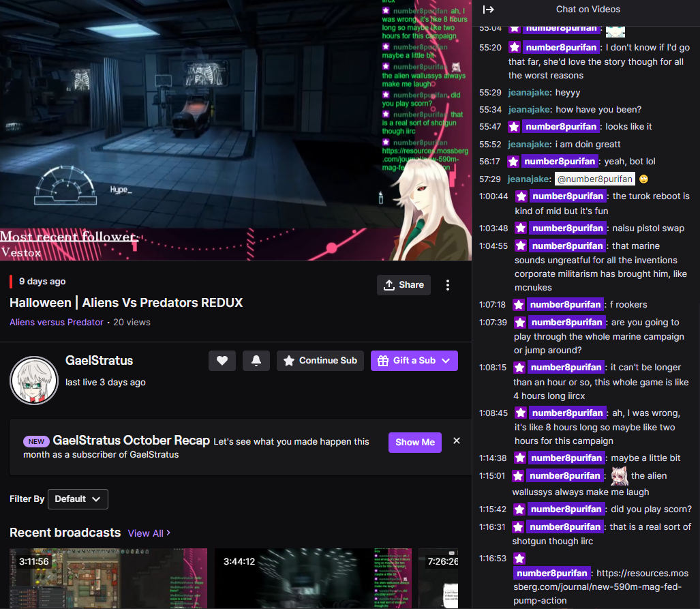This screenshot has height=609, width=700.
Task: Click the emoji after the 57:29 mention
Action: coord(643,179)
